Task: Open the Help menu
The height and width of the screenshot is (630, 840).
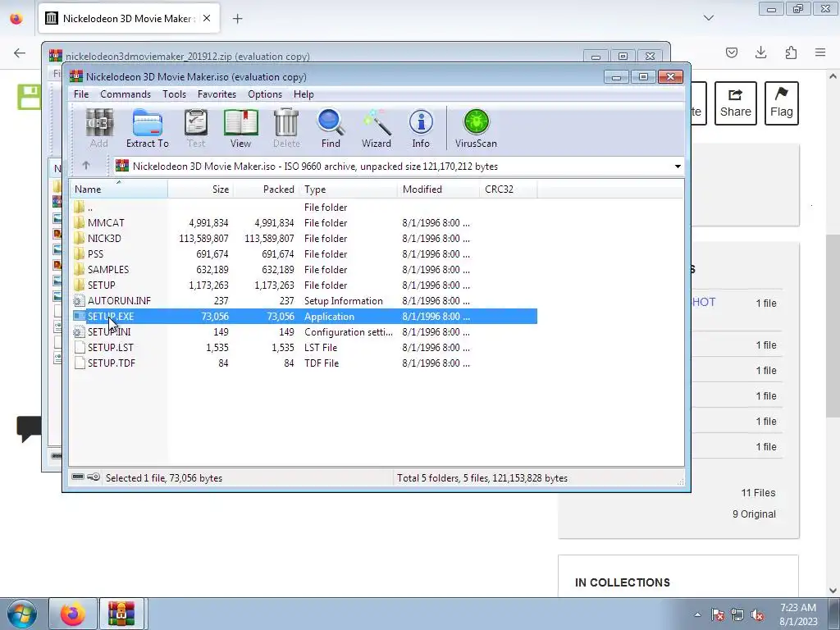Action: 304,94
